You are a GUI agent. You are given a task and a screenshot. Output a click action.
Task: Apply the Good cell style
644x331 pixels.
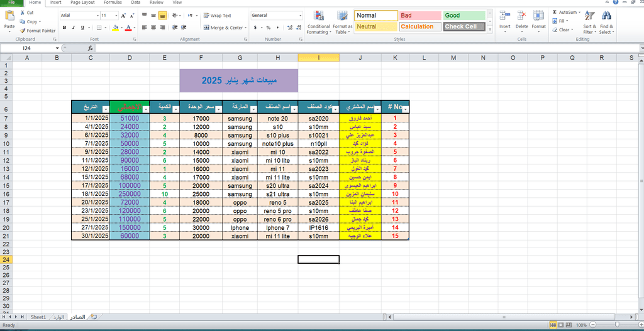[x=464, y=16]
